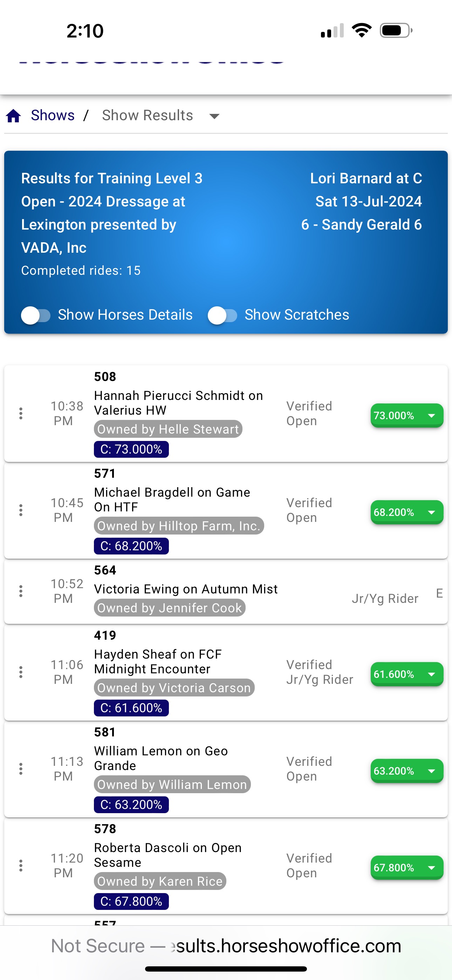Expand the 73.000% score dropdown
The height and width of the screenshot is (980, 452).
[406, 415]
